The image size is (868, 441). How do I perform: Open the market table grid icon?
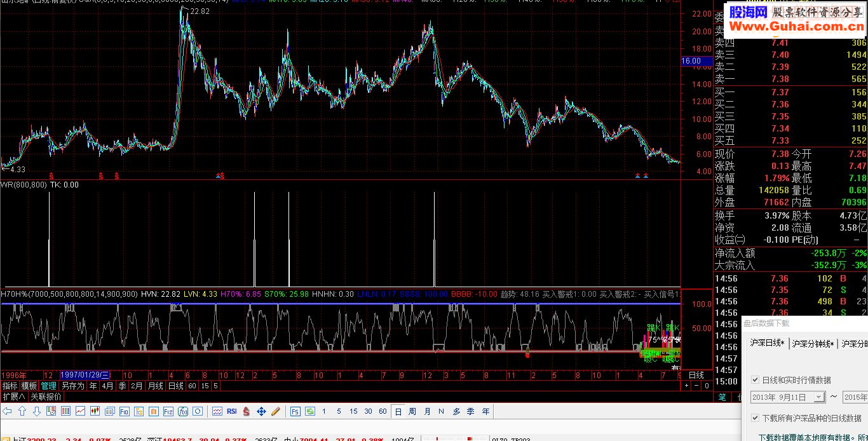65,411
